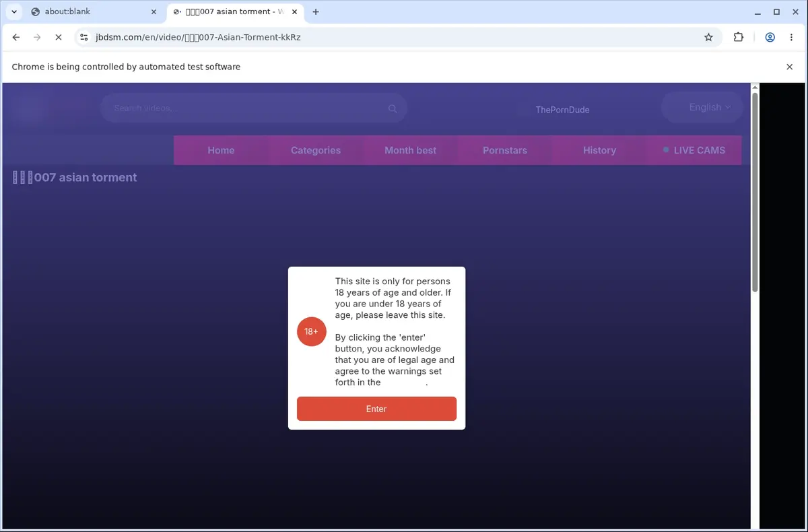Open the LIVE CAMS menu item
808x532 pixels.
[x=694, y=150]
